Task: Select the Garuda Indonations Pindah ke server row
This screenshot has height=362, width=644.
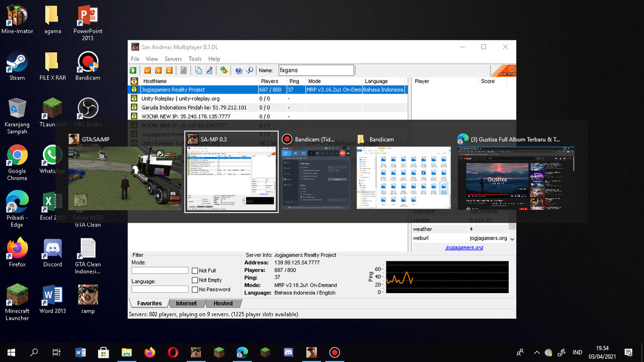Action: point(268,108)
